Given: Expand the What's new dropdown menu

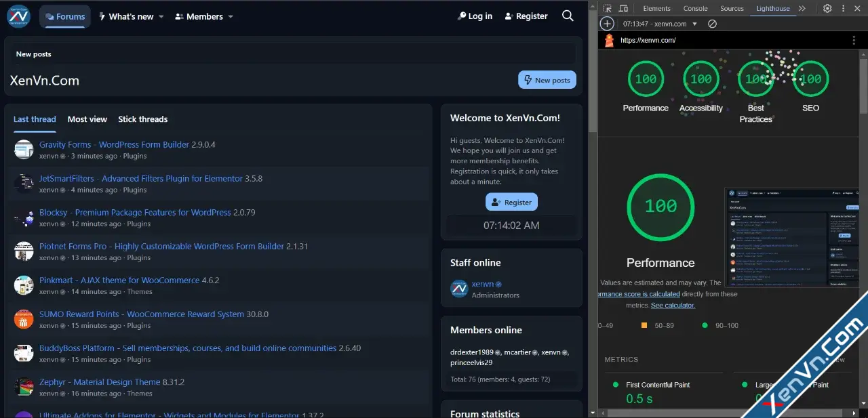Looking at the screenshot, I should point(161,17).
